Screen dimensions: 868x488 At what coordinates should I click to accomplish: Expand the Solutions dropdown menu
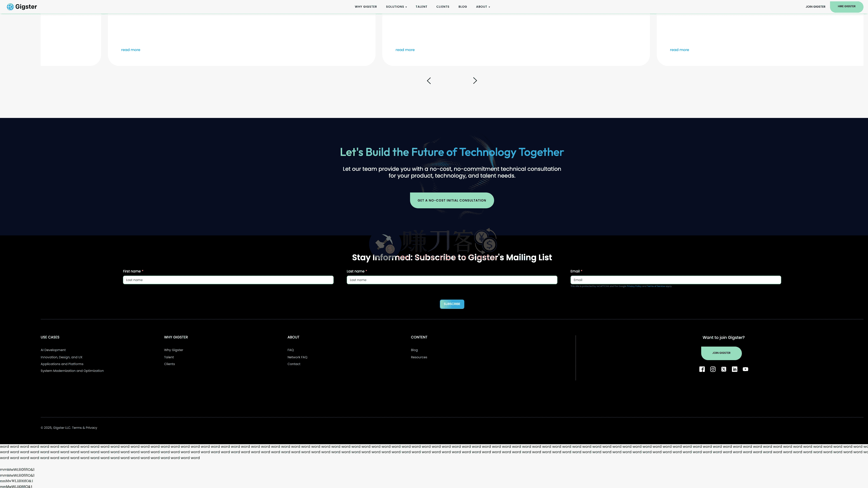pos(396,7)
